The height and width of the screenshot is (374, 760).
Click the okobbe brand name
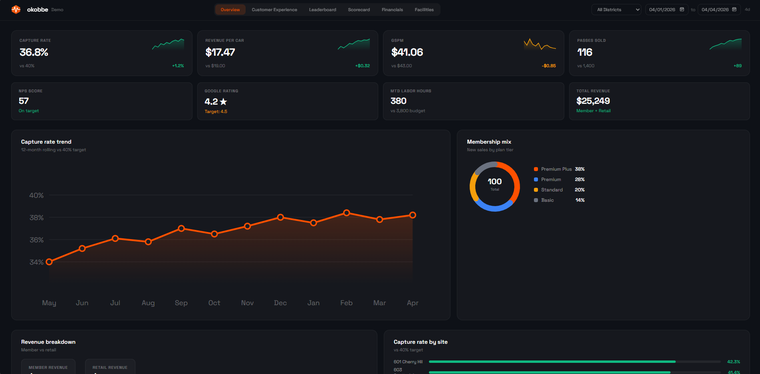click(x=37, y=9)
